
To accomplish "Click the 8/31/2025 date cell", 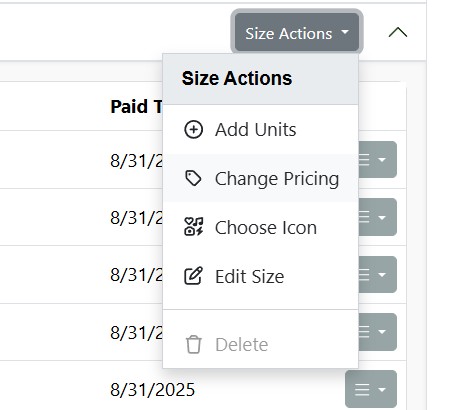I will coord(153,390).
